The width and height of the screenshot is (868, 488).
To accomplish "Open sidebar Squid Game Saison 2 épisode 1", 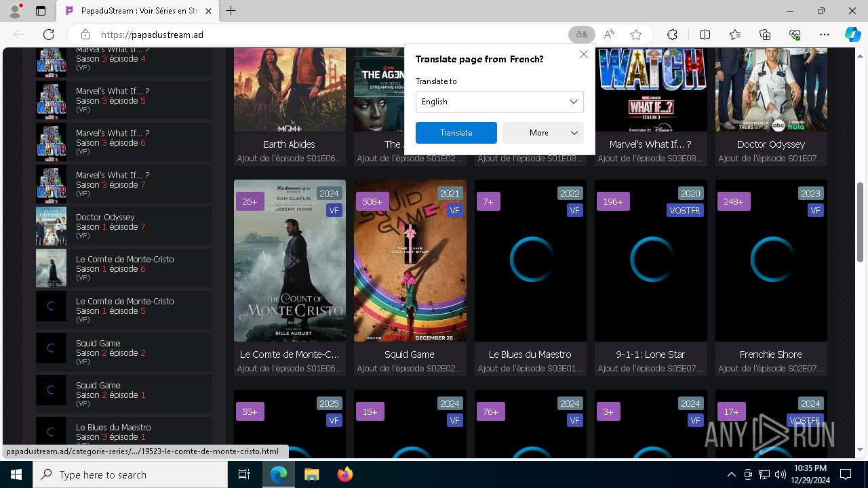I will pos(124,394).
